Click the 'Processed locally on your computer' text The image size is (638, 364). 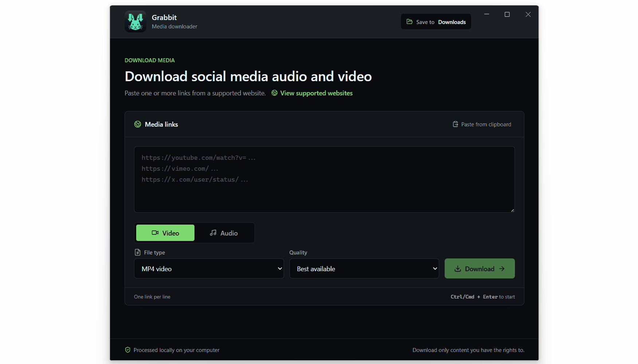pyautogui.click(x=177, y=350)
